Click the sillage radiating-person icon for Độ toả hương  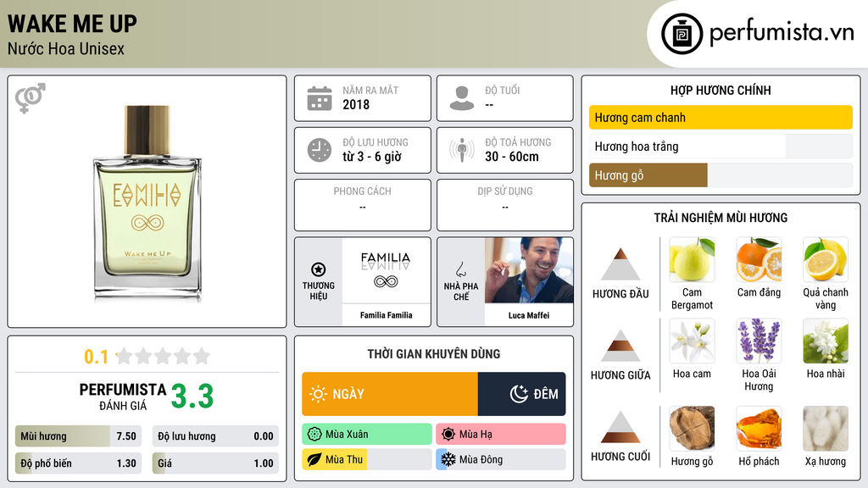click(x=462, y=150)
